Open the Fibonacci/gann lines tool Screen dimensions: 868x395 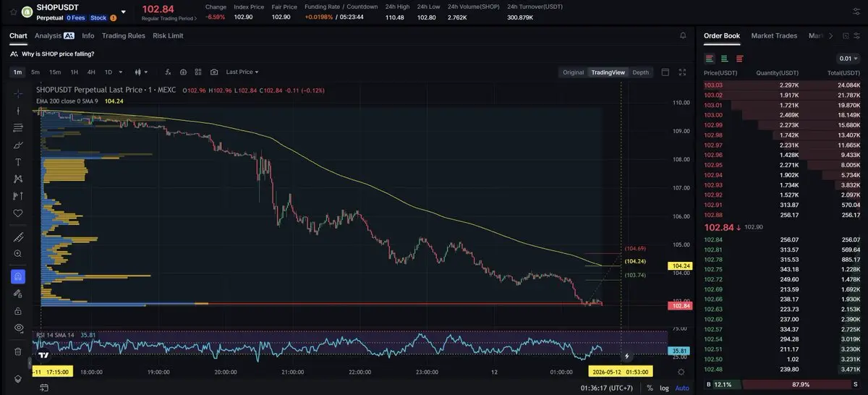pos(18,127)
